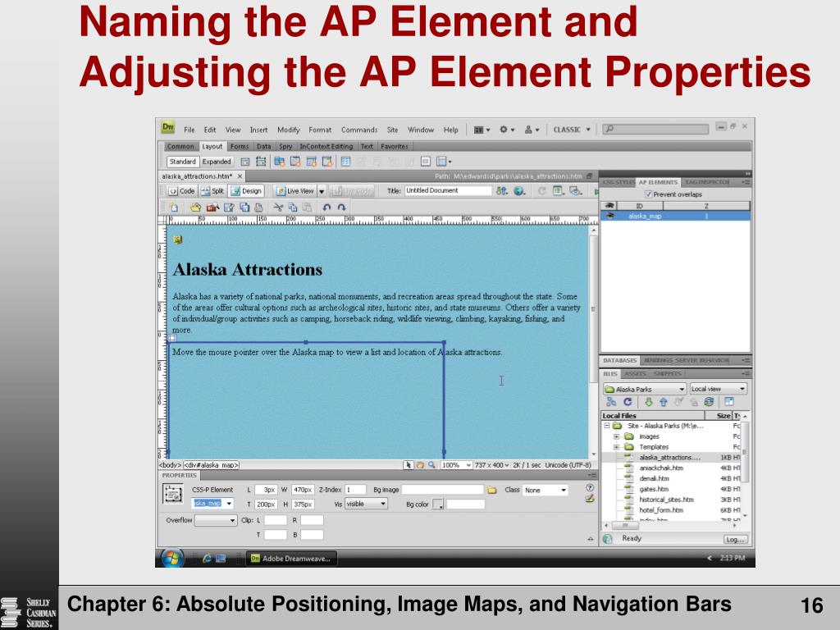
Task: Click the <div#alaska_map> tag selector
Action: coord(211,465)
